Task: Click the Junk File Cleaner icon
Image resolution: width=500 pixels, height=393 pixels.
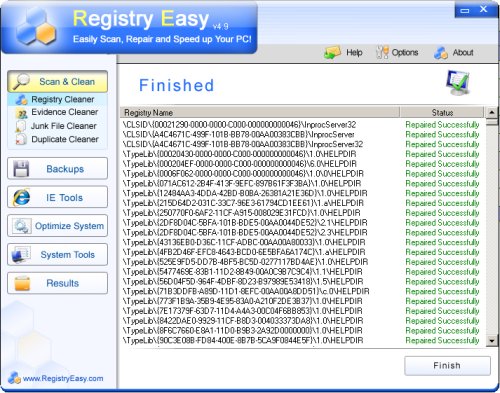Action: (x=21, y=126)
